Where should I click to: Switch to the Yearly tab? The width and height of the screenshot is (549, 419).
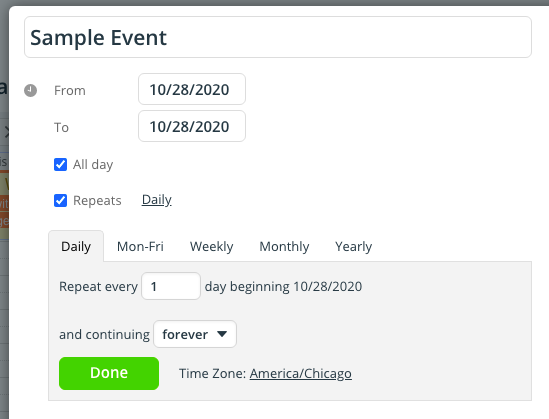click(x=354, y=246)
